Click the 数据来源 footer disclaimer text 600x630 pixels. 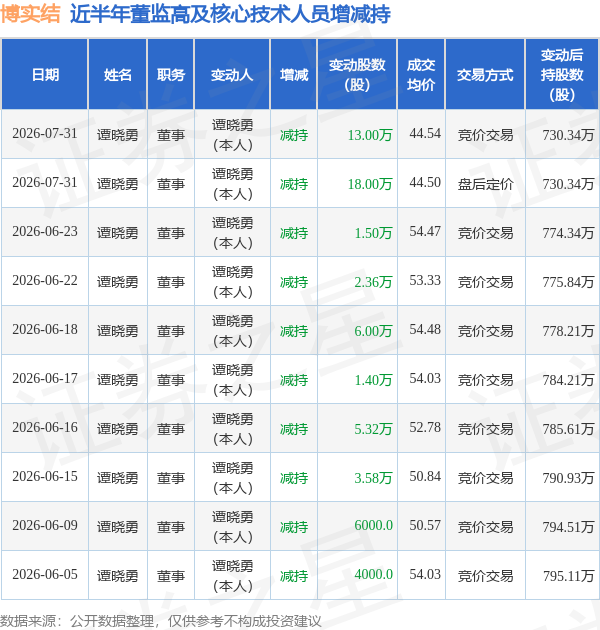click(161, 621)
